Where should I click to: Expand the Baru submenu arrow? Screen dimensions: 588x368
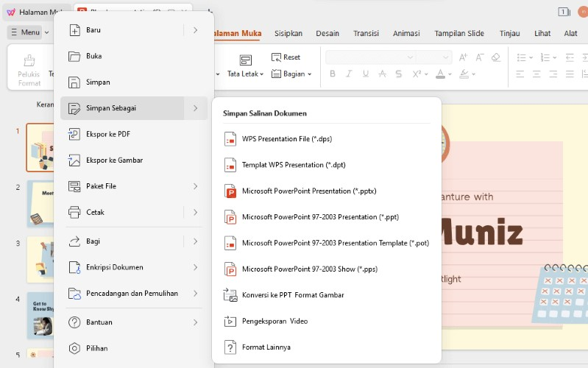tap(195, 30)
